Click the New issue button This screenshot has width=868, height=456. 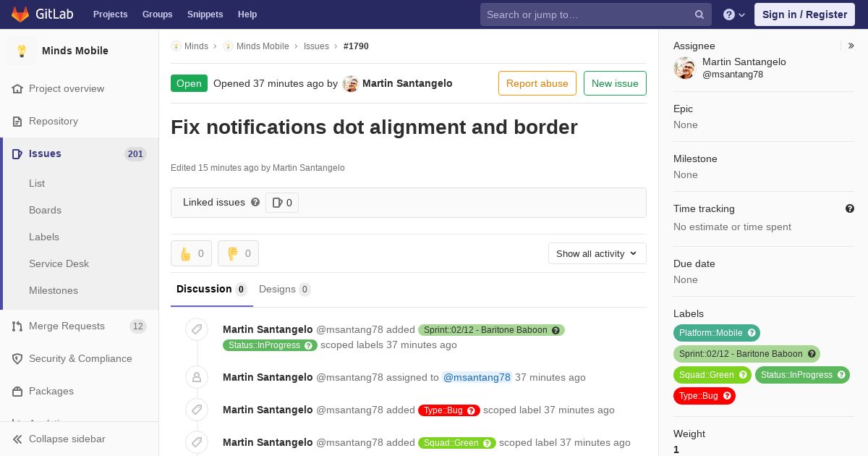[x=615, y=83]
